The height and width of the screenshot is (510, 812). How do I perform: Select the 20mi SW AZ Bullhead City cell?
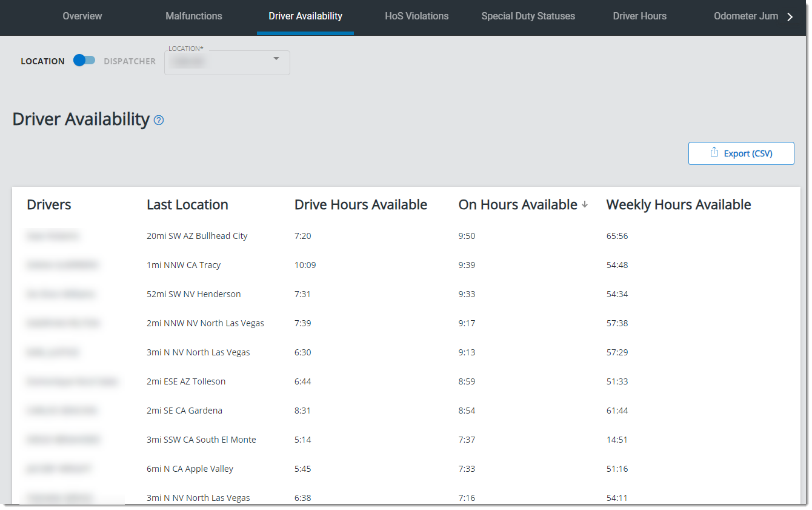(x=197, y=236)
